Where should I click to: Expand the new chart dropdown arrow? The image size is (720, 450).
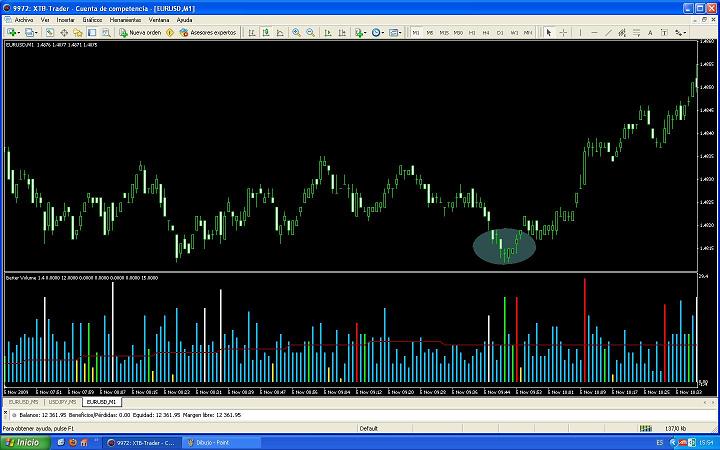coord(21,33)
